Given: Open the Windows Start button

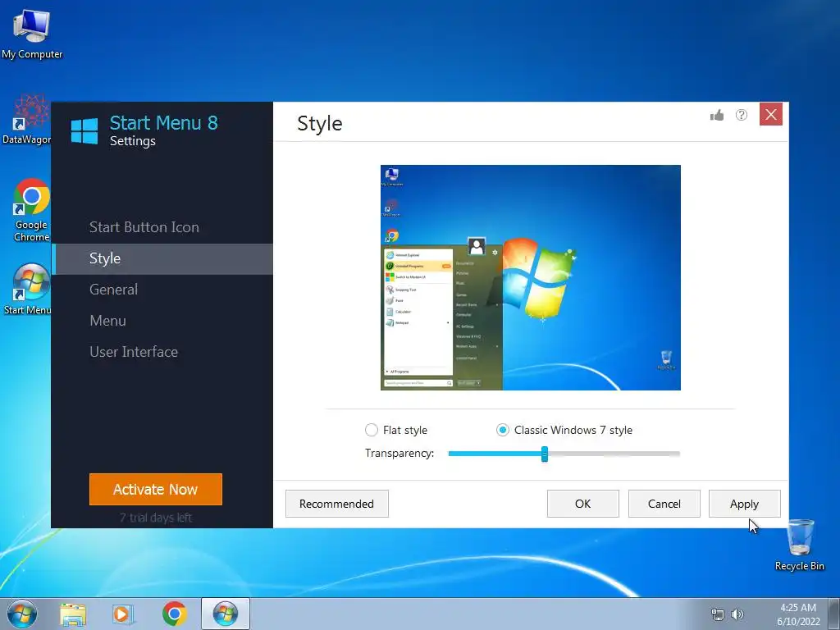Looking at the screenshot, I should point(22,614).
